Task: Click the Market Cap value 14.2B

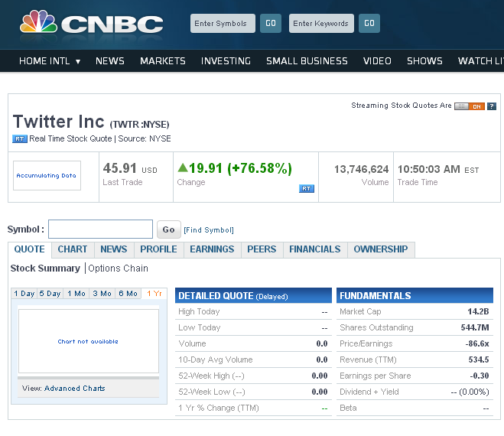Action: click(478, 311)
